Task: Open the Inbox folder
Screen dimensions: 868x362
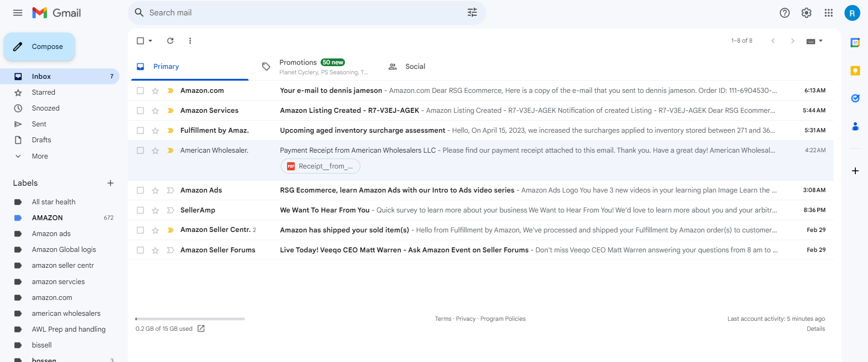Action: (x=60, y=76)
